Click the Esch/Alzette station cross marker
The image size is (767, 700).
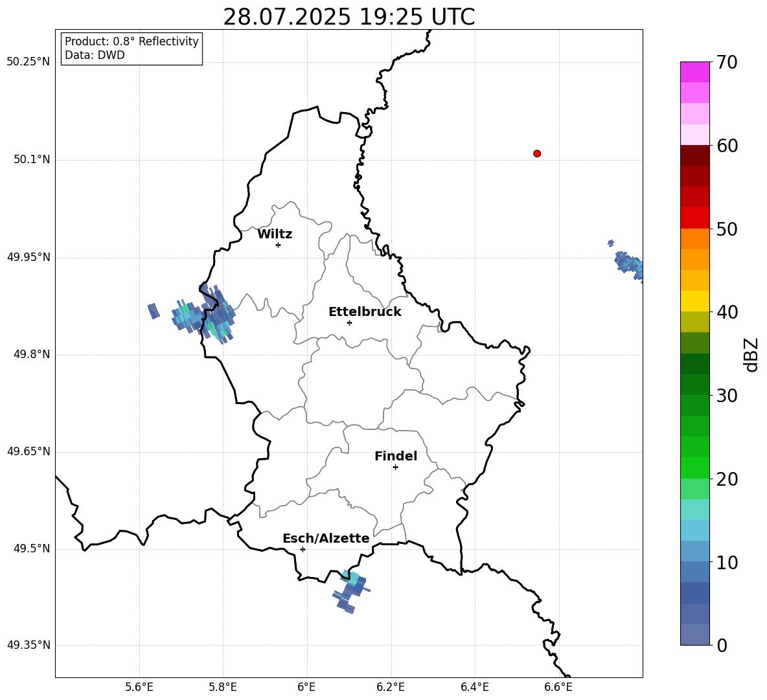[303, 549]
